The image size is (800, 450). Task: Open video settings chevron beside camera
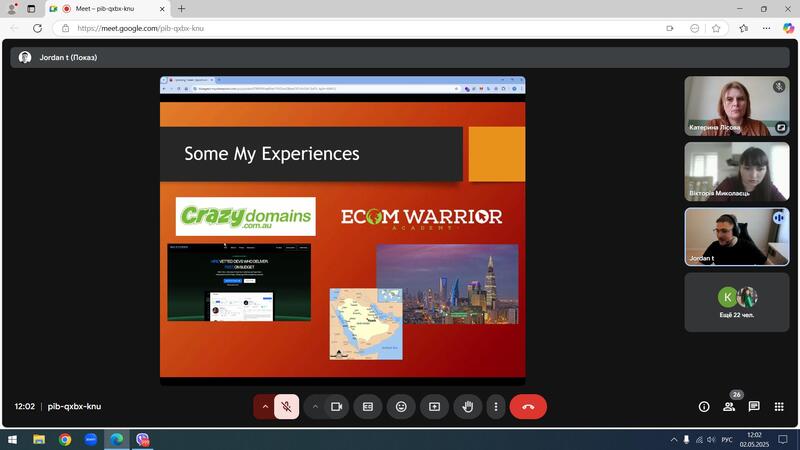coord(315,407)
